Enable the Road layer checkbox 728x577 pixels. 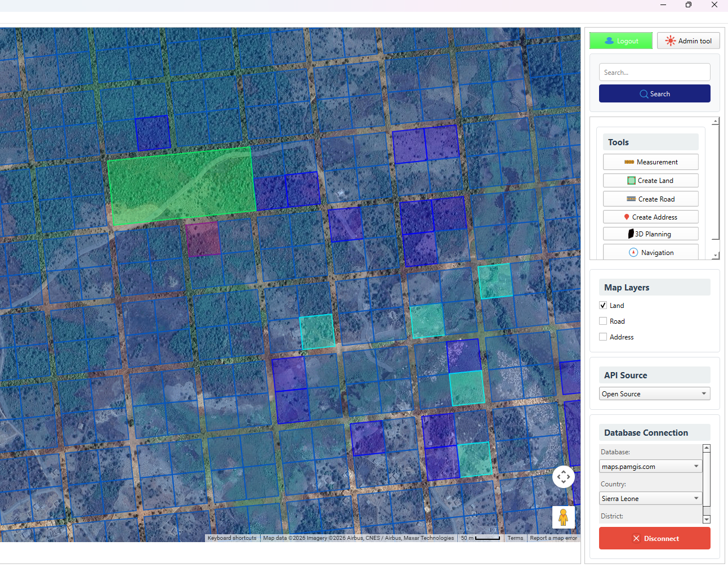(x=603, y=321)
